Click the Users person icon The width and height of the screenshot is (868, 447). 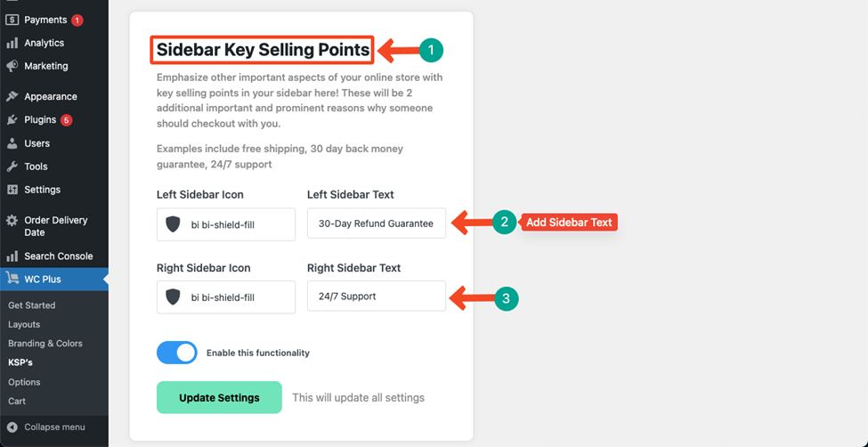[x=12, y=143]
